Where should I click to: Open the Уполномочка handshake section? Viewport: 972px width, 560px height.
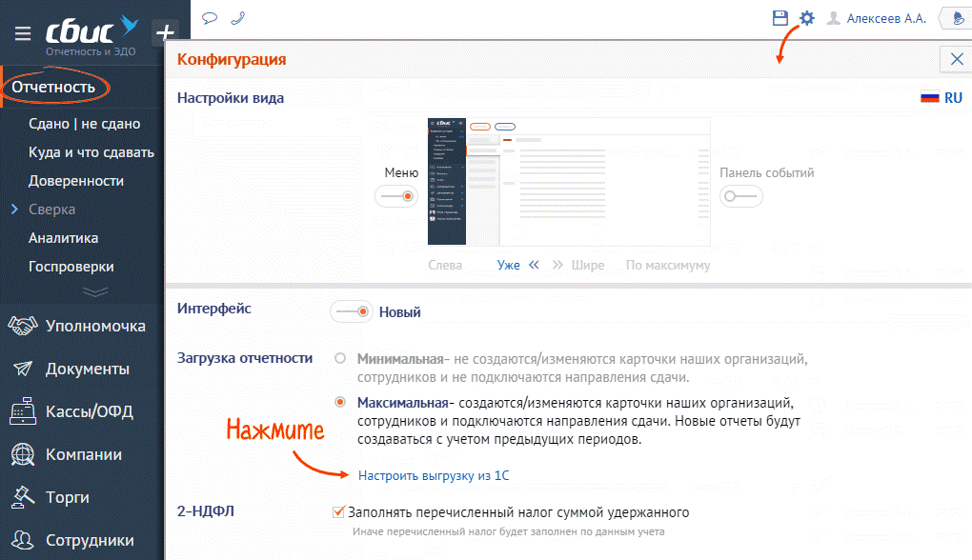(x=94, y=326)
